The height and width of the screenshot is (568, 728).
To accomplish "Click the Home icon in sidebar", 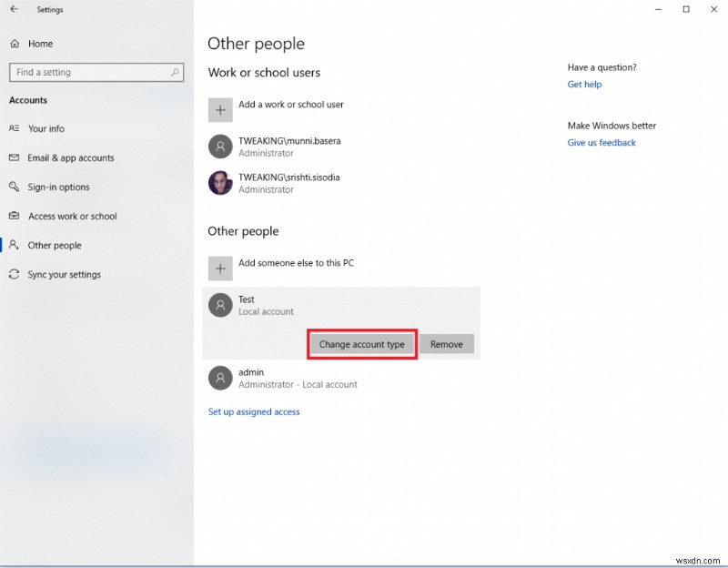I will click(15, 43).
